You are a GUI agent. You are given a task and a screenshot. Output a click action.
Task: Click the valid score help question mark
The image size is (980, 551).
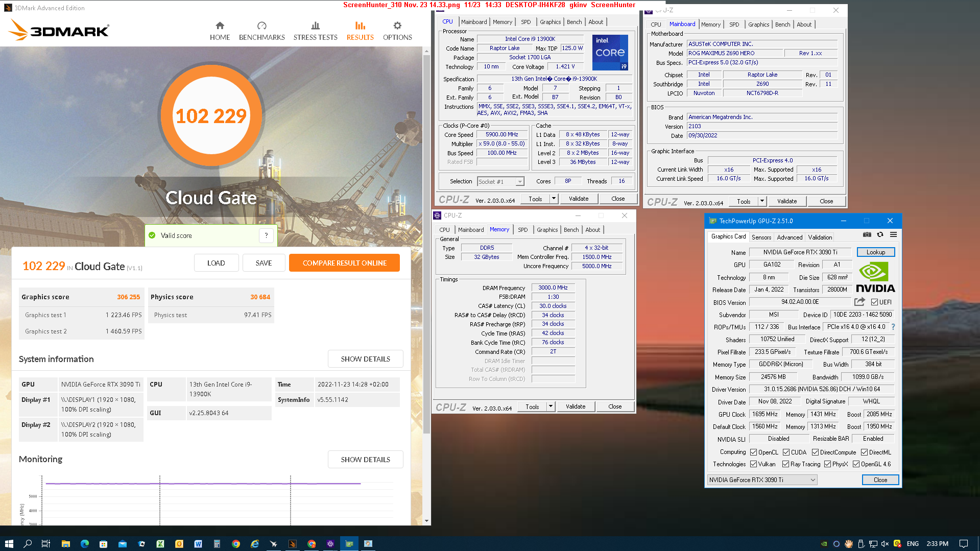click(266, 235)
